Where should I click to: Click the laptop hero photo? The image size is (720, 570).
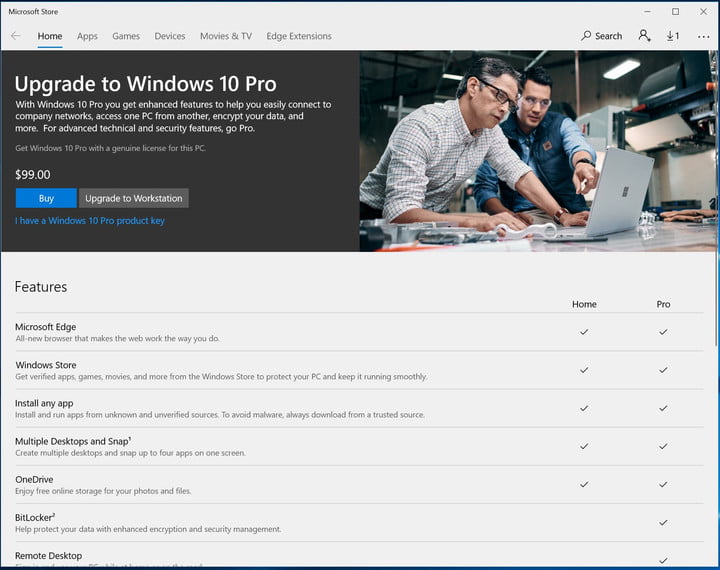(538, 151)
